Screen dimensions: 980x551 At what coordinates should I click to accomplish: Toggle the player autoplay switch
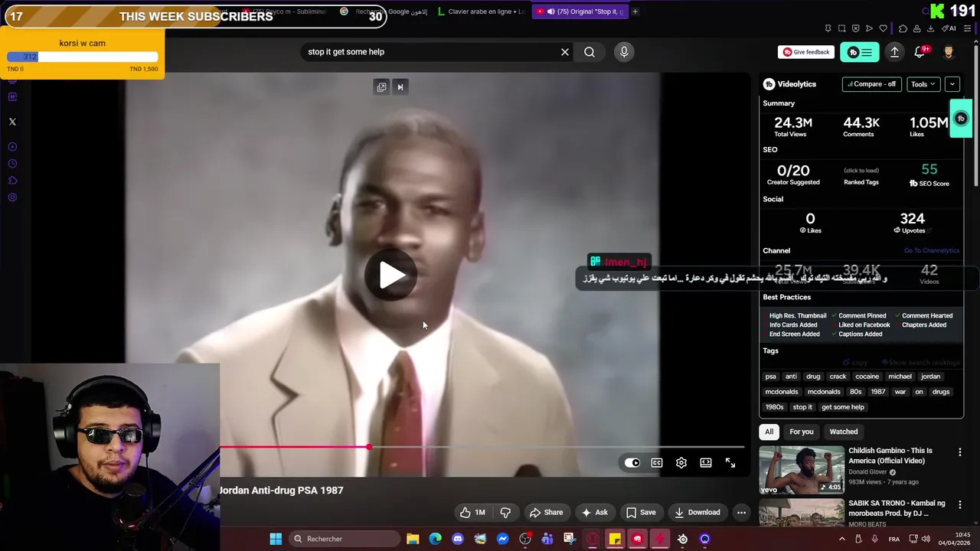tap(632, 463)
